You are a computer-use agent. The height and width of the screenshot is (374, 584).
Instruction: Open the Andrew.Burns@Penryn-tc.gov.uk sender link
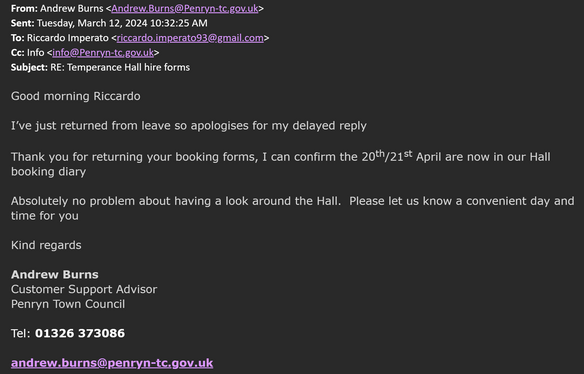point(184,9)
